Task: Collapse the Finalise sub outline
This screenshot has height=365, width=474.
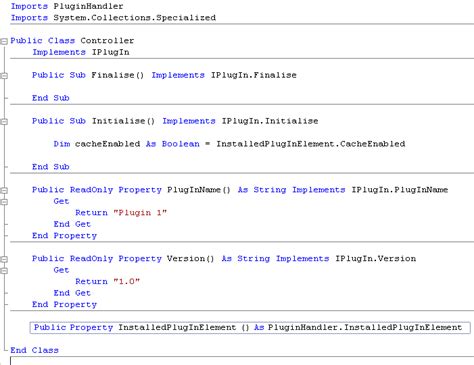Action: (x=4, y=76)
